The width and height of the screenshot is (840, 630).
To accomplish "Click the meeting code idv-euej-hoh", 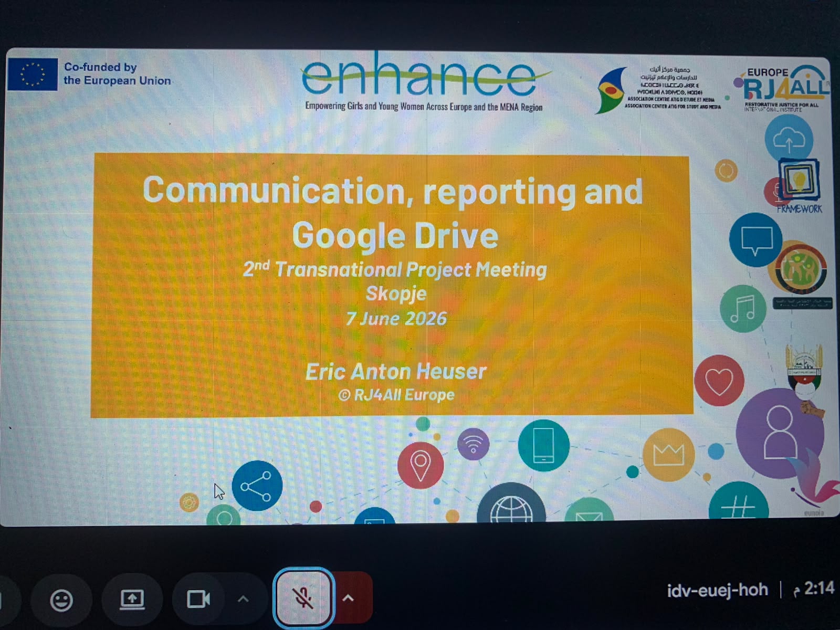I will pos(717,590).
